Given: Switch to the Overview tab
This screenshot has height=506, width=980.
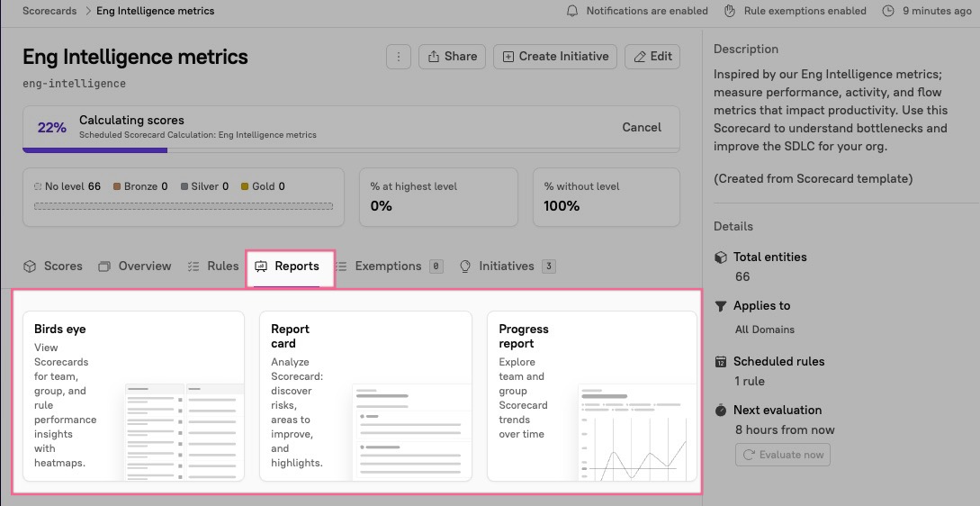Looking at the screenshot, I should tap(134, 266).
